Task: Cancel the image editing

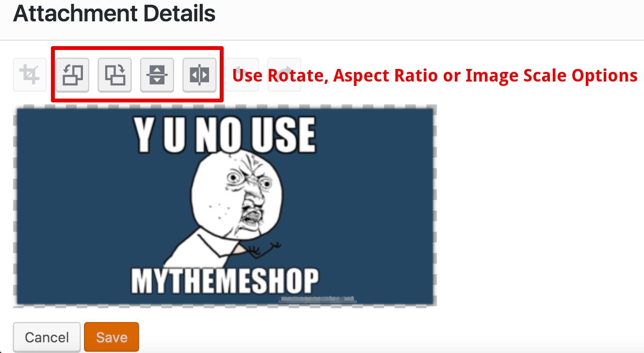Action: pos(47,337)
